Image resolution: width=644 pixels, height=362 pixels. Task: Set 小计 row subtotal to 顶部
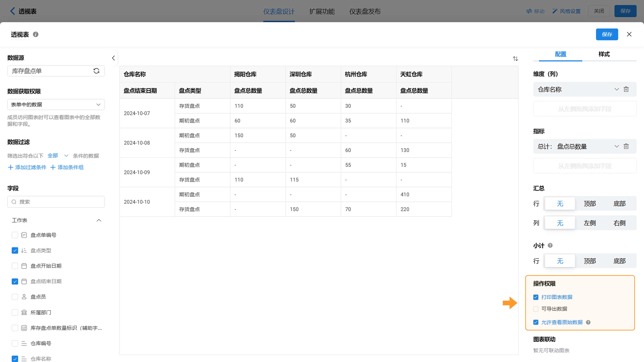point(589,261)
